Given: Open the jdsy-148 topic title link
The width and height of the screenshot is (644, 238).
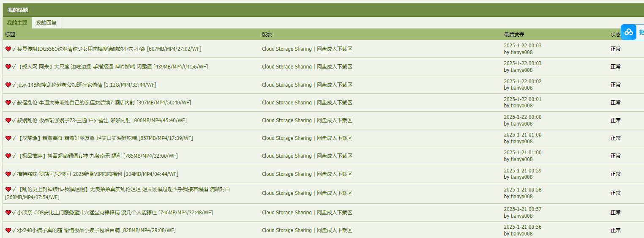Looking at the screenshot, I should click(87, 85).
